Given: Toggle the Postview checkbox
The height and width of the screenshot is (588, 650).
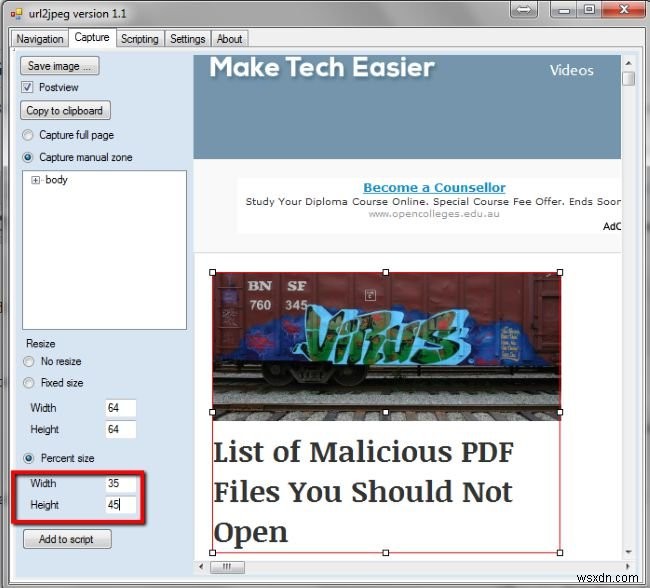Looking at the screenshot, I should coord(27,87).
